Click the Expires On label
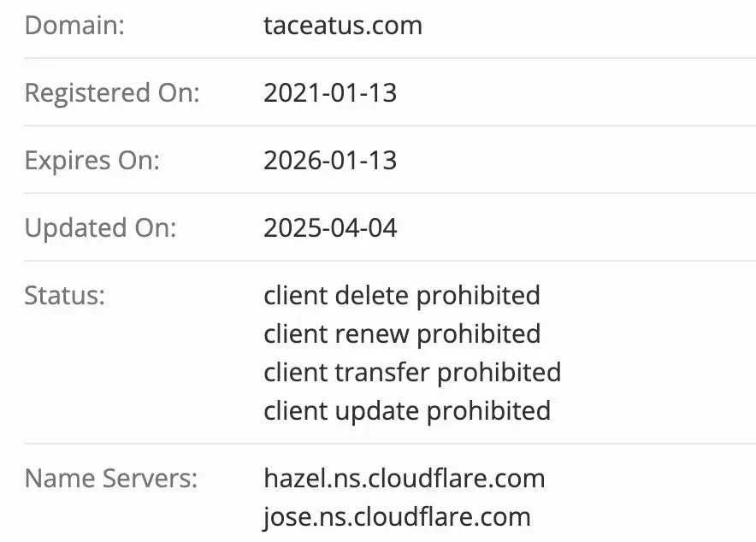 (92, 160)
